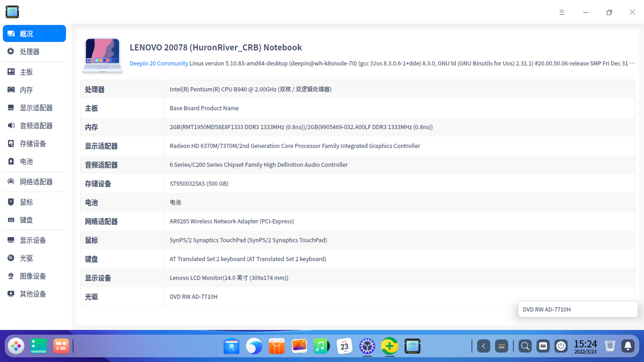Image resolution: width=644 pixels, height=362 pixels.
Task: Open the Deepin 20 Community link
Action: point(159,63)
